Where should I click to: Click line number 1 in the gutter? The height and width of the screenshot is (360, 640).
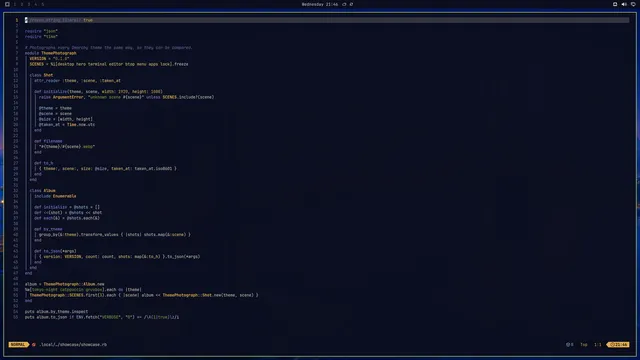[17, 20]
